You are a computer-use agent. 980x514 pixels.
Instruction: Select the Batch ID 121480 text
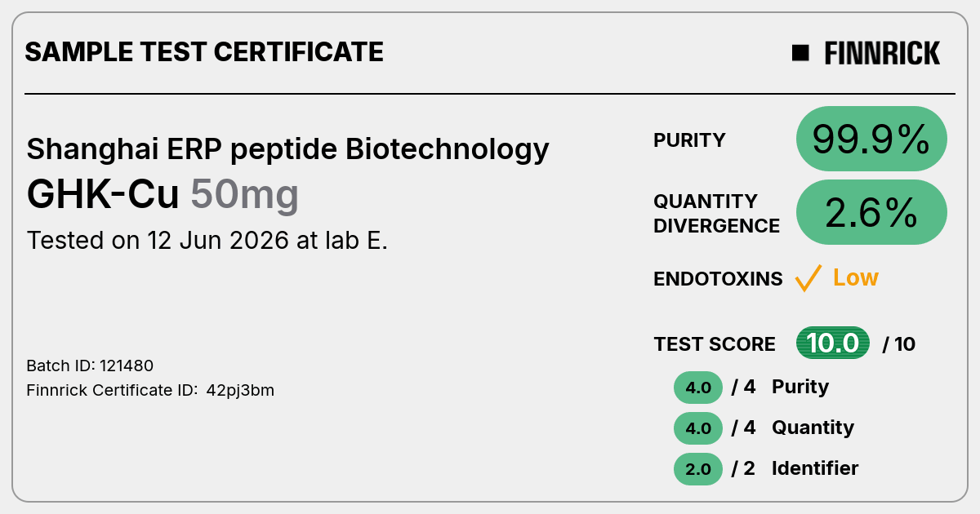tap(90, 366)
